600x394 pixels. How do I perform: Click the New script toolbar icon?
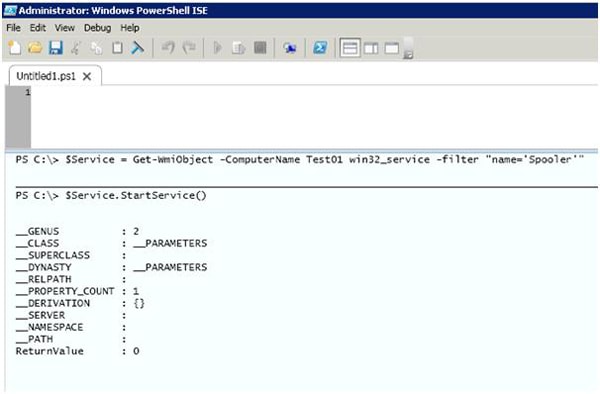coord(15,48)
